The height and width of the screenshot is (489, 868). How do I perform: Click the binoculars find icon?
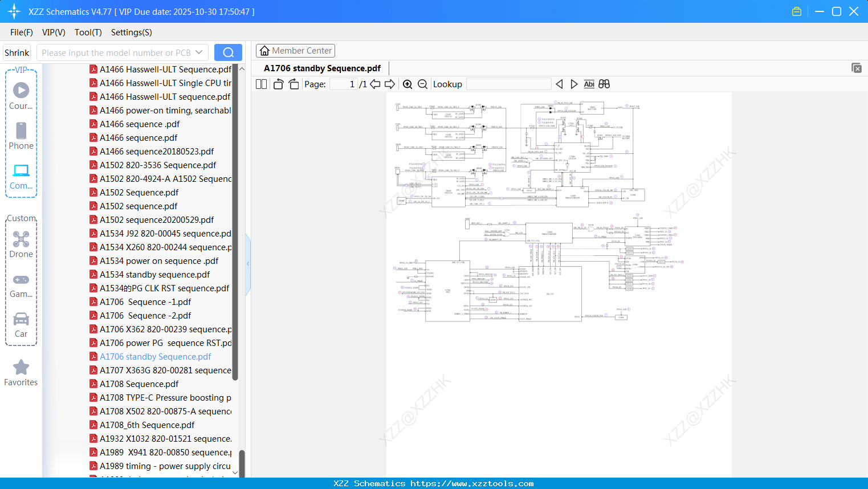[x=604, y=84]
